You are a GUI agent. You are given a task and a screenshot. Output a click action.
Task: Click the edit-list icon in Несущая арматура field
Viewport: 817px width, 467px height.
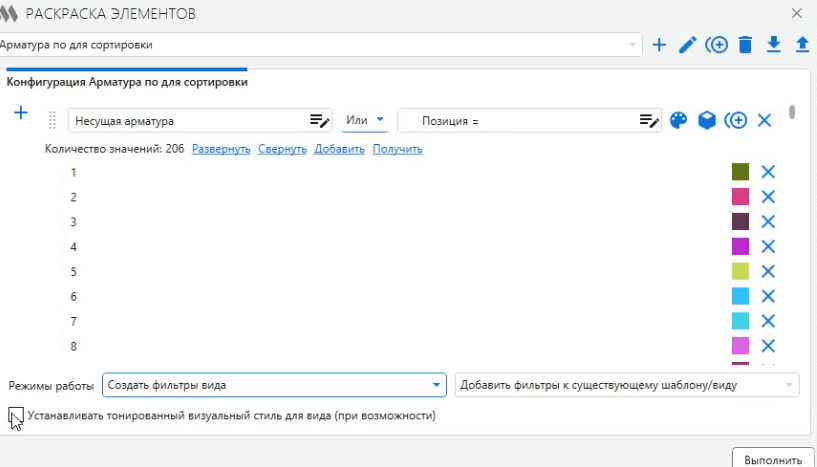coord(319,121)
